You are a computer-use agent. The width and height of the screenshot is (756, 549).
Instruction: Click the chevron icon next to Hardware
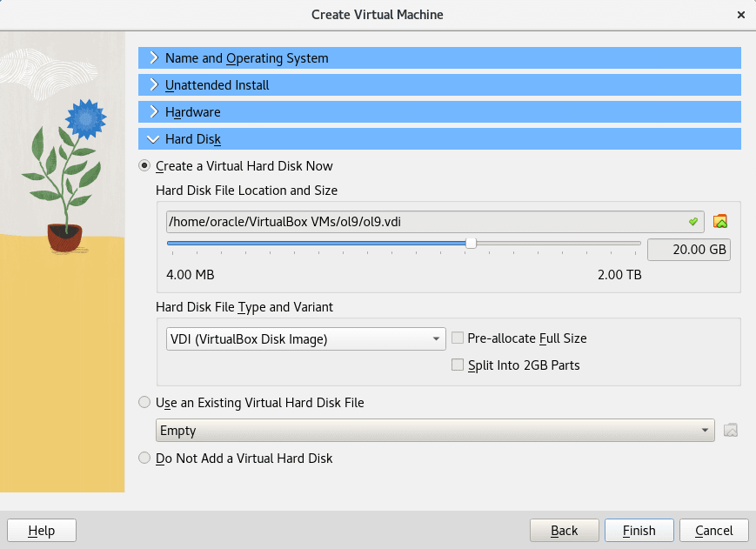pos(154,112)
